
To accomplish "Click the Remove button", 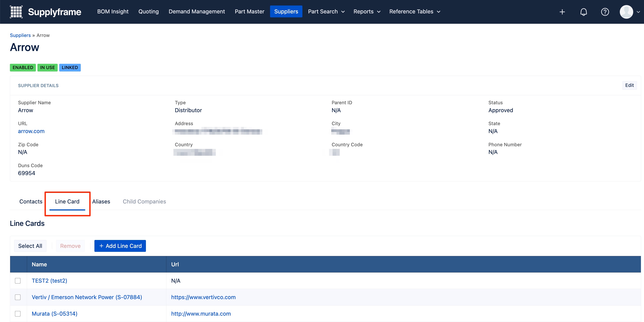I will [70, 246].
